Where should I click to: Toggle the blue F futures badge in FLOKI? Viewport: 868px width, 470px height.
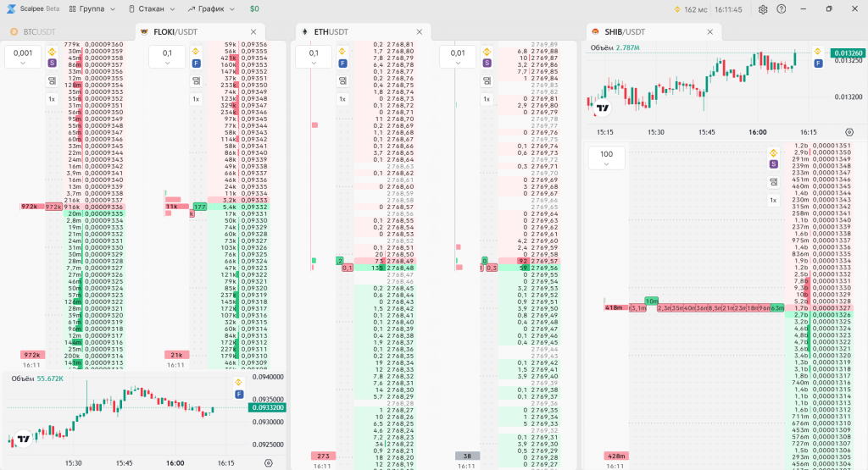(x=196, y=64)
